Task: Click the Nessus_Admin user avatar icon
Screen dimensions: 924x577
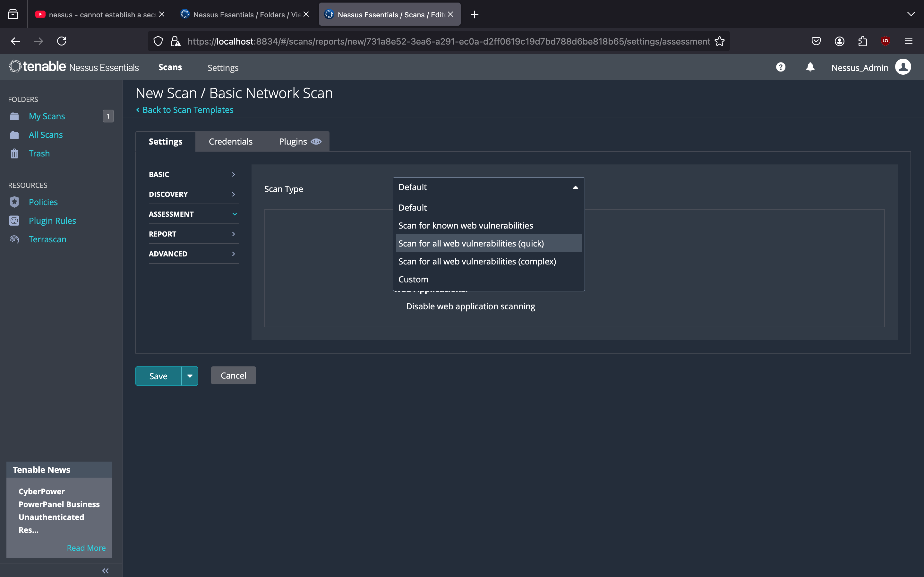Action: [903, 67]
